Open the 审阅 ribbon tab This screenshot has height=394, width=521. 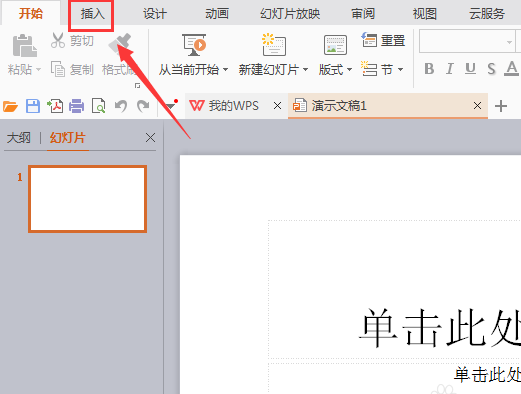363,14
